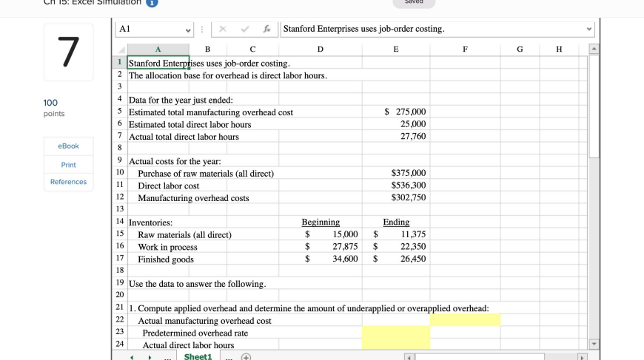The image size is (644, 360).
Task: Select the Sheet1 tab
Action: click(x=198, y=356)
